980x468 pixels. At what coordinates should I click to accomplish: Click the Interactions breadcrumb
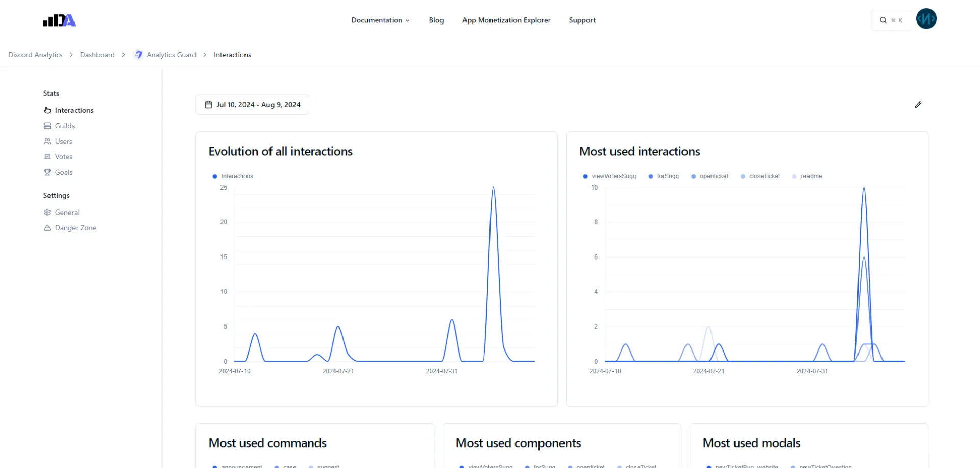232,55
